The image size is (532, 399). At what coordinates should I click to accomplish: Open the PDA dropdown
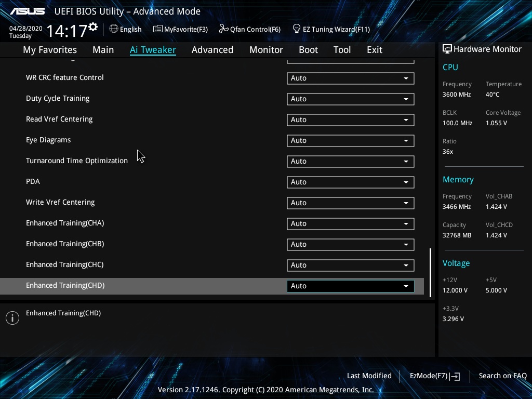pos(351,182)
